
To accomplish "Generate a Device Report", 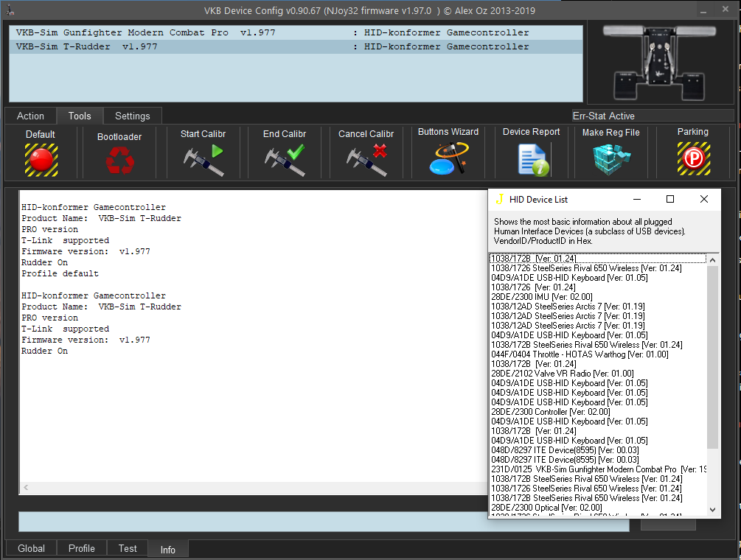I will 533,160.
